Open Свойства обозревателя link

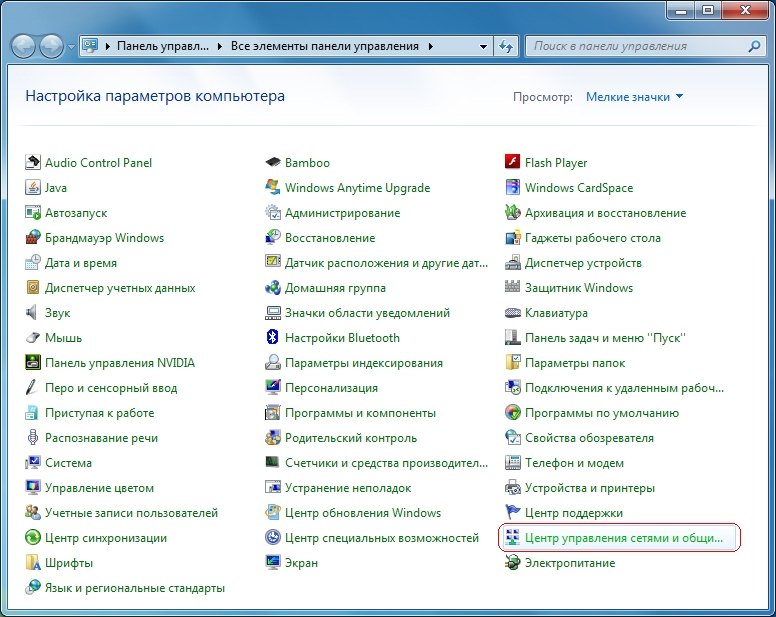(x=589, y=438)
